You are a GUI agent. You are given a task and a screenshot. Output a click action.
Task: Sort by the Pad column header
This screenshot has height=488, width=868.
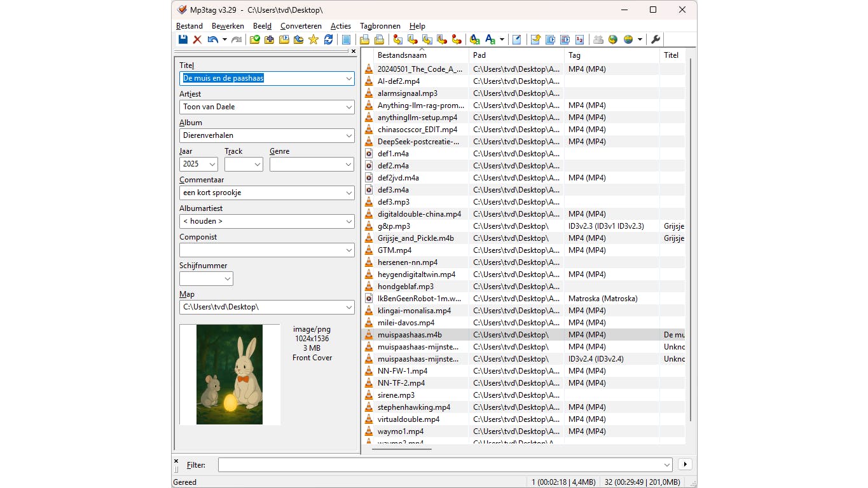(x=517, y=55)
